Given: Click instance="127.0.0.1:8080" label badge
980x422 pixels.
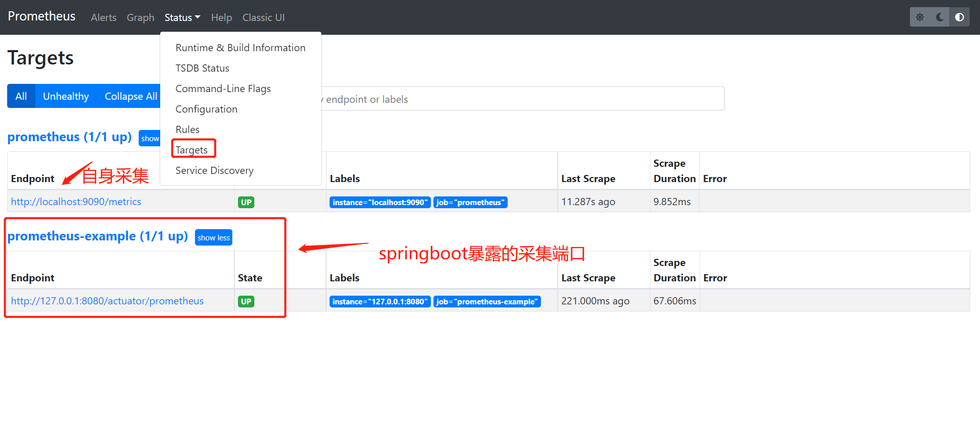Looking at the screenshot, I should point(380,301).
